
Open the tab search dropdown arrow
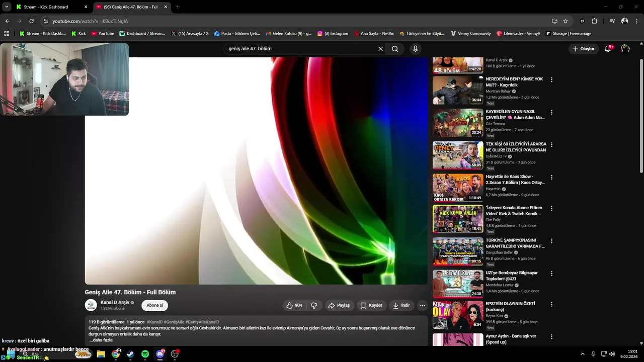click(7, 7)
